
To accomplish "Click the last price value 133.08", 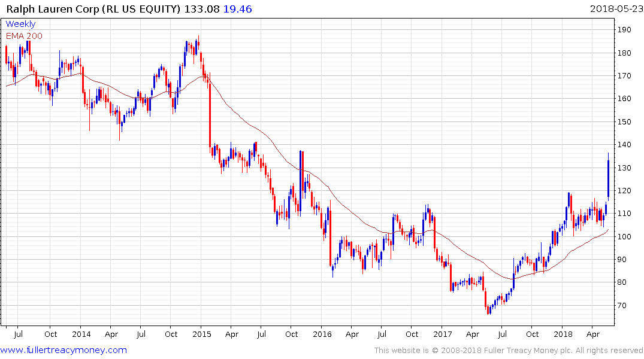I will [x=202, y=9].
